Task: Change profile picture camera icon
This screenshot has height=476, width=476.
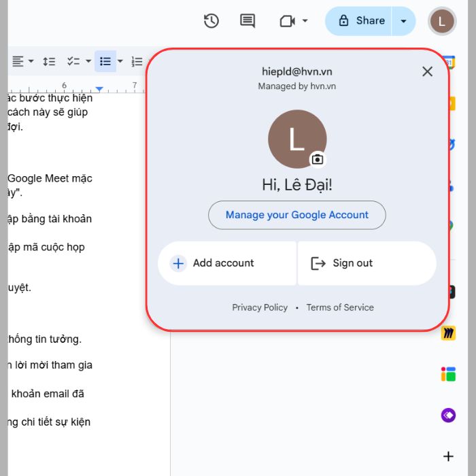Action: pyautogui.click(x=318, y=159)
